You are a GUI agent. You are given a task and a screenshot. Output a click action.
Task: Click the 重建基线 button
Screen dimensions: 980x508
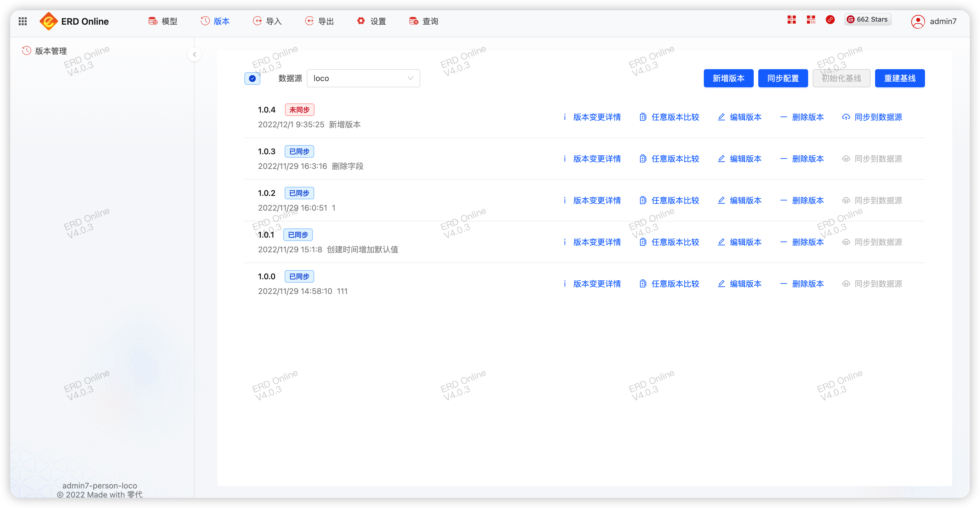(899, 78)
